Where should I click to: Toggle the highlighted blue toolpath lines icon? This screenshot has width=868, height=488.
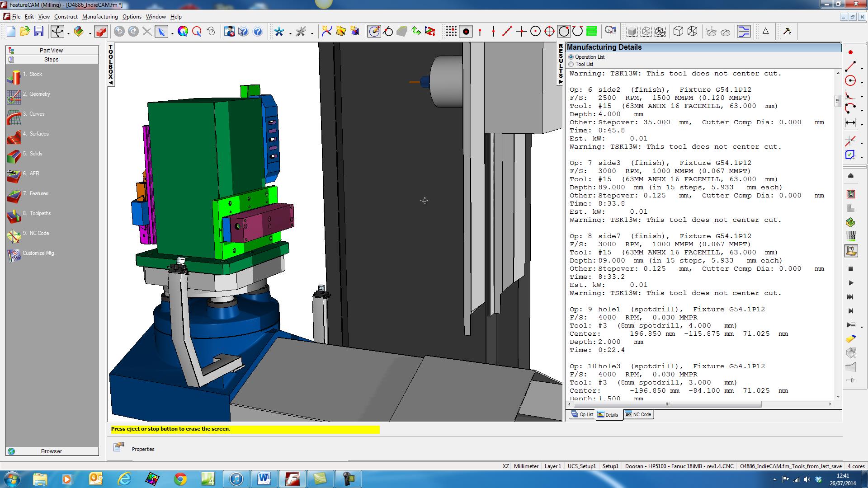pos(744,31)
